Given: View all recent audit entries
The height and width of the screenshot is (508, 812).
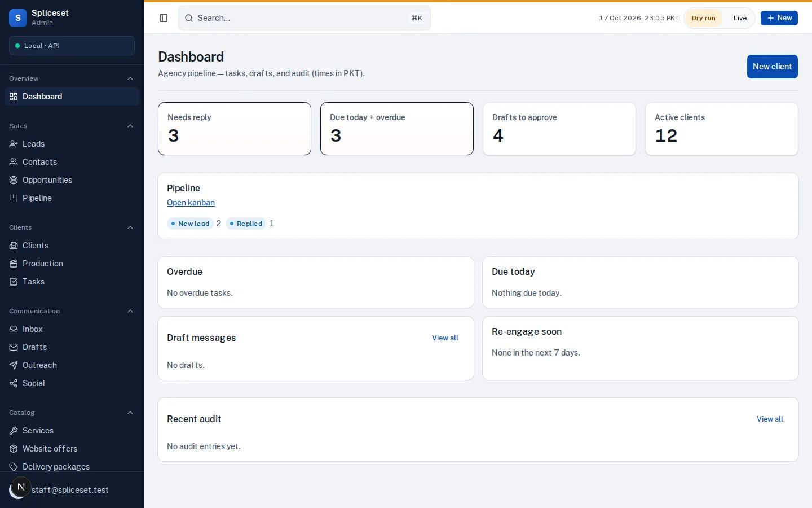Looking at the screenshot, I should pos(770,419).
